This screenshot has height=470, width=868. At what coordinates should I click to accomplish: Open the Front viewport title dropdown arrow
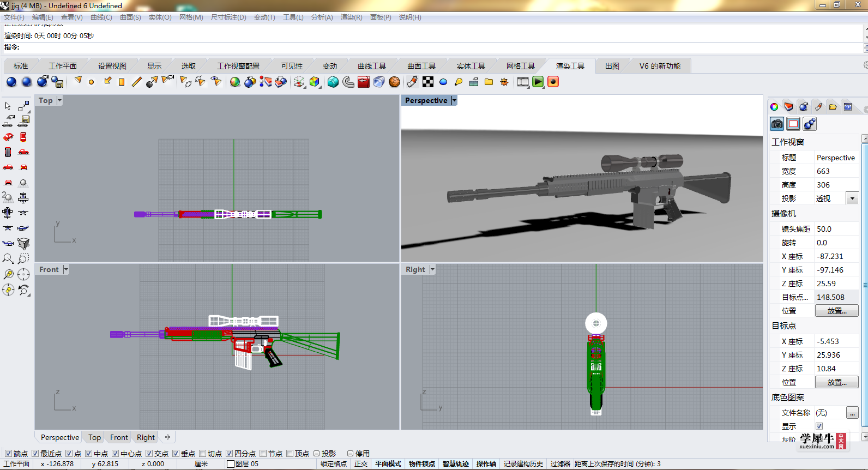[66, 269]
